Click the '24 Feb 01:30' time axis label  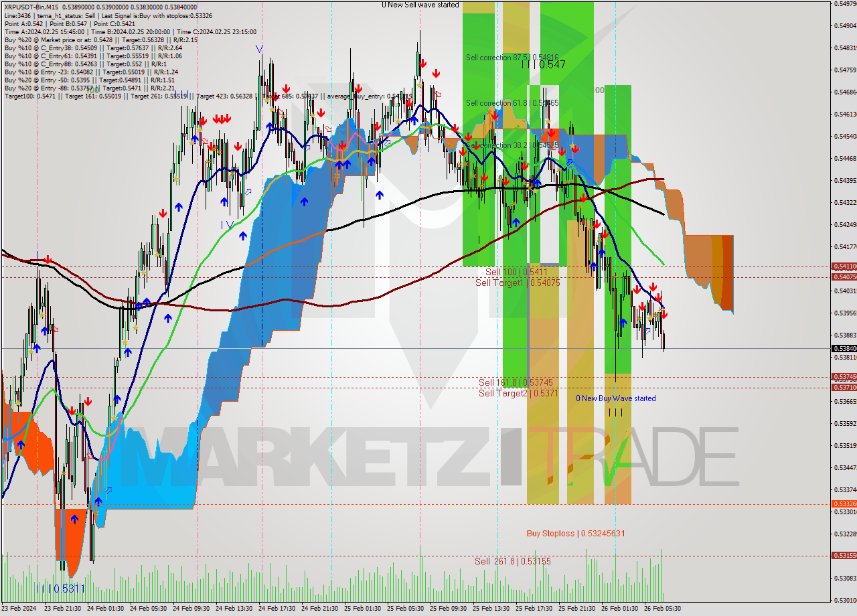click(106, 609)
